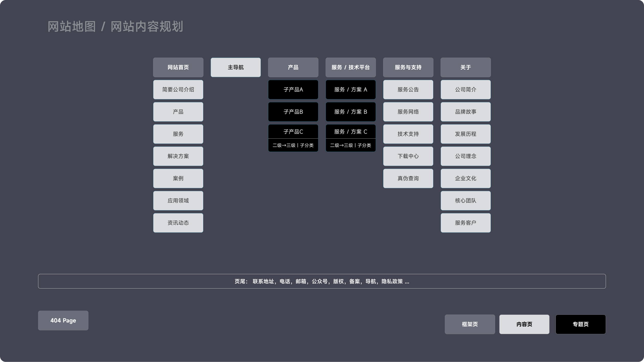Click the 页尾 footer information bar
Viewport: 644px width, 362px height.
click(x=322, y=281)
